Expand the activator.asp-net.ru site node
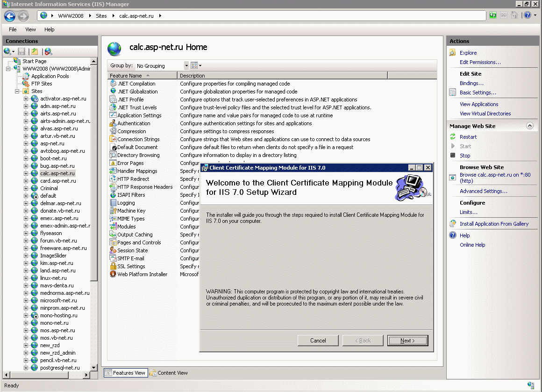The height and width of the screenshot is (392, 542). coord(26,99)
